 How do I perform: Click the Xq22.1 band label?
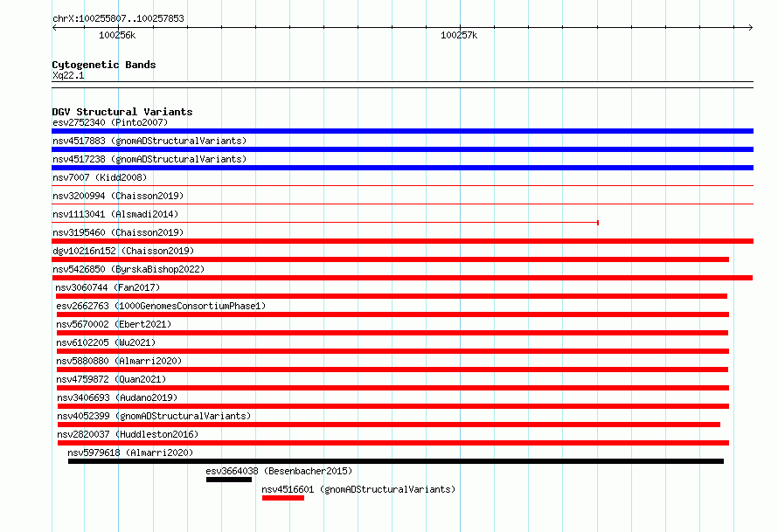[x=68, y=75]
